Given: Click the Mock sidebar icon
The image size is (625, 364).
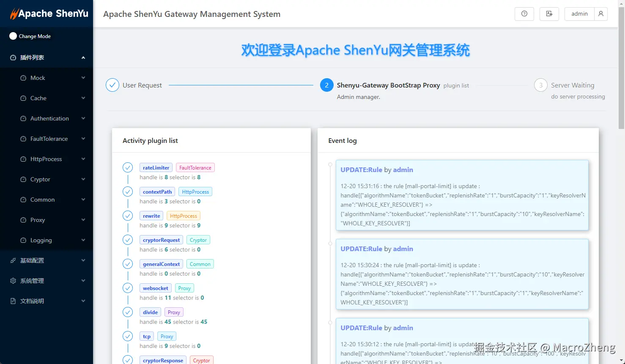Looking at the screenshot, I should coord(23,78).
